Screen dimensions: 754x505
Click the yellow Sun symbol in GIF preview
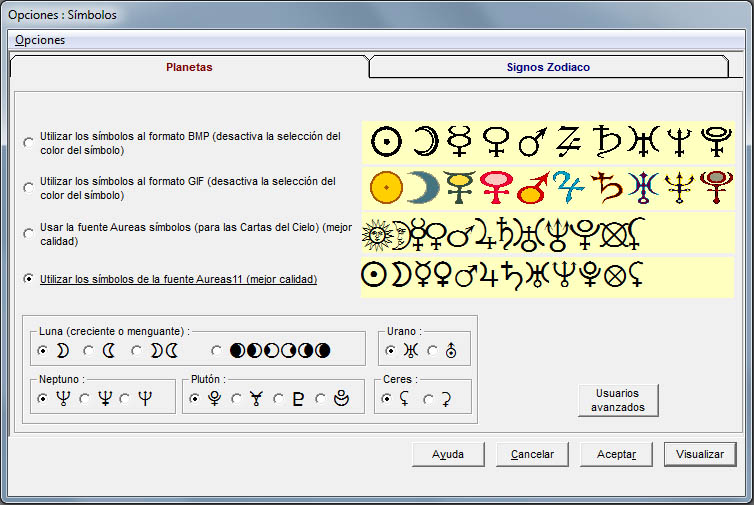(x=381, y=187)
